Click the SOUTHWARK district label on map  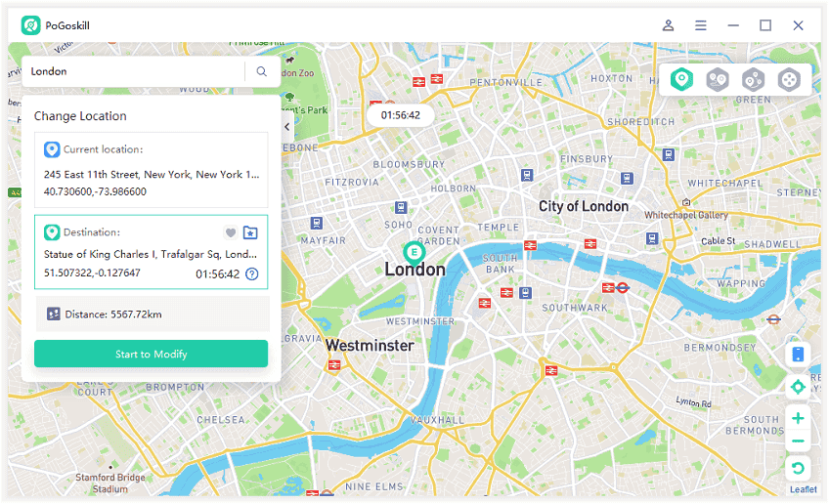pyautogui.click(x=575, y=308)
